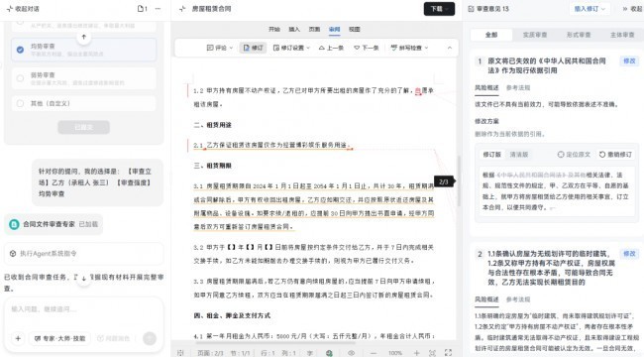Click the word count 字 status item

pyautogui.click(x=310, y=353)
